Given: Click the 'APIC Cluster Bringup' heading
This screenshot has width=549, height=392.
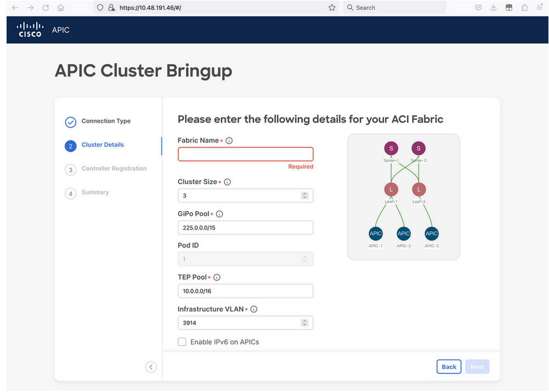Looking at the screenshot, I should point(143,71).
